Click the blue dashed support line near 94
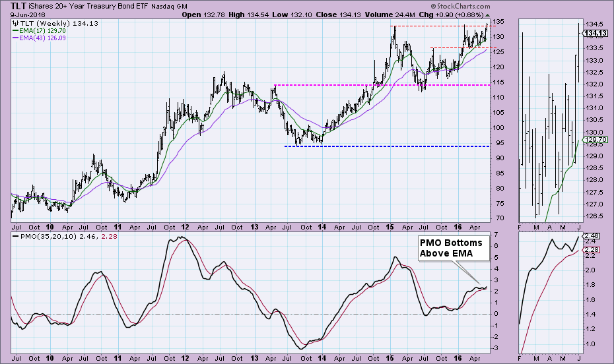Screen dimensions: 614x364 click(387, 146)
